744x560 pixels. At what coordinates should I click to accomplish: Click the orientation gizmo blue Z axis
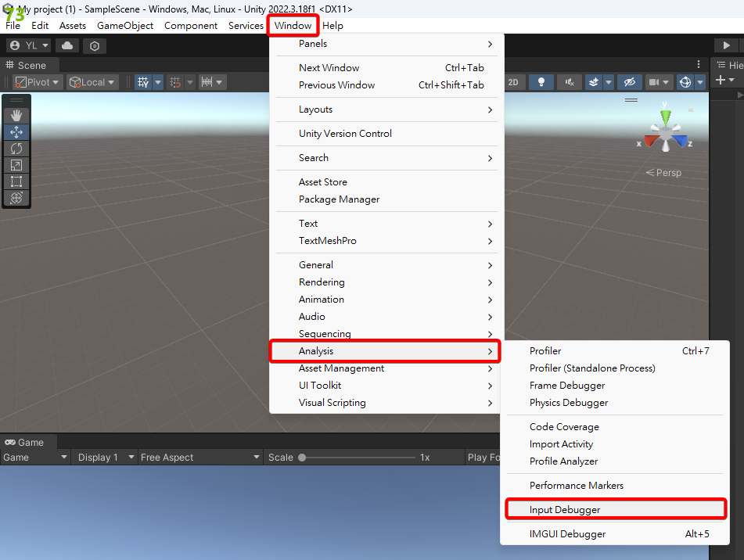pos(681,140)
